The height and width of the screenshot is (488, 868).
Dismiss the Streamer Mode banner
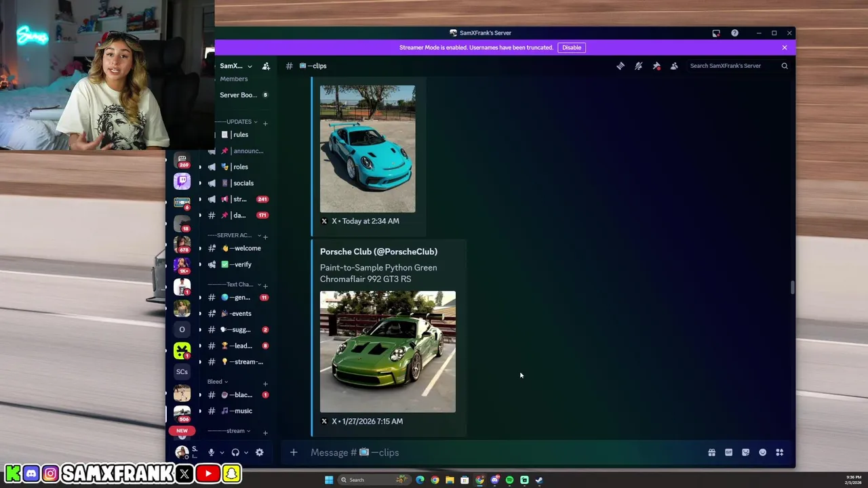click(x=785, y=47)
